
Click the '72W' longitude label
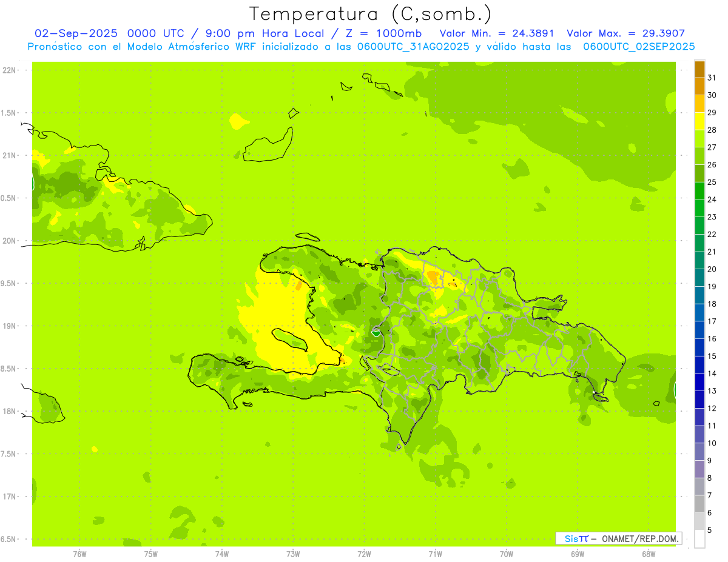tap(364, 554)
